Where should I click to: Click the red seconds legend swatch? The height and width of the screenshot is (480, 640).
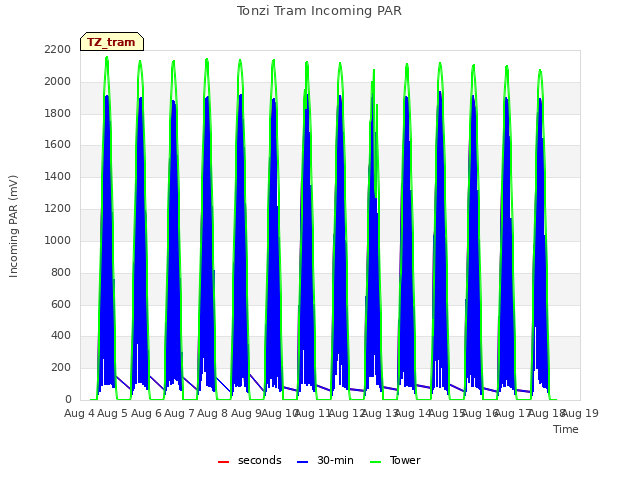[224, 462]
